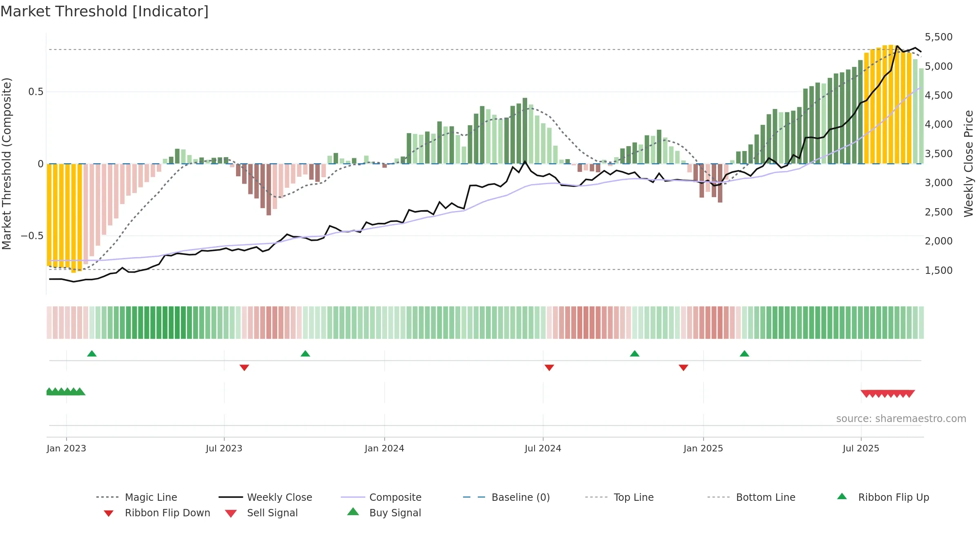Toggle the Sell Signal legend entry
Viewport: 980px width, 551px height.
(261, 513)
